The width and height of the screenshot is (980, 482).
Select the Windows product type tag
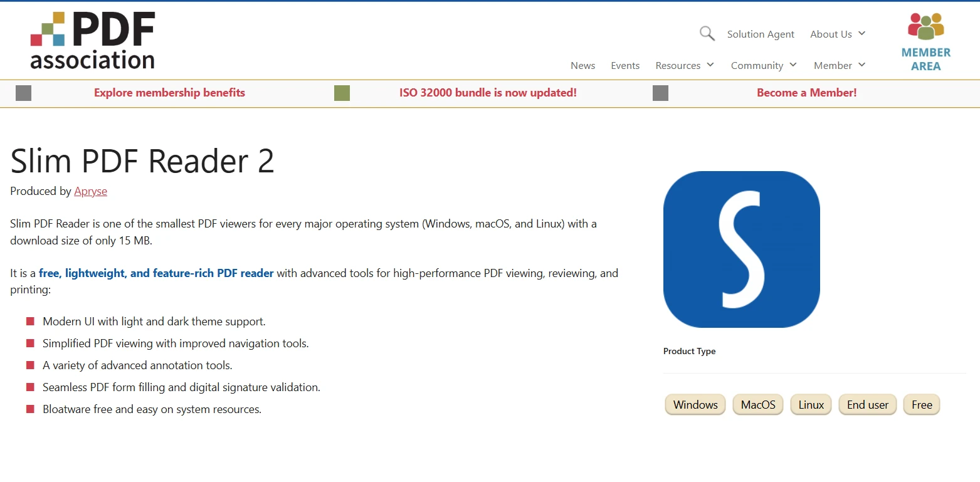[x=695, y=405]
